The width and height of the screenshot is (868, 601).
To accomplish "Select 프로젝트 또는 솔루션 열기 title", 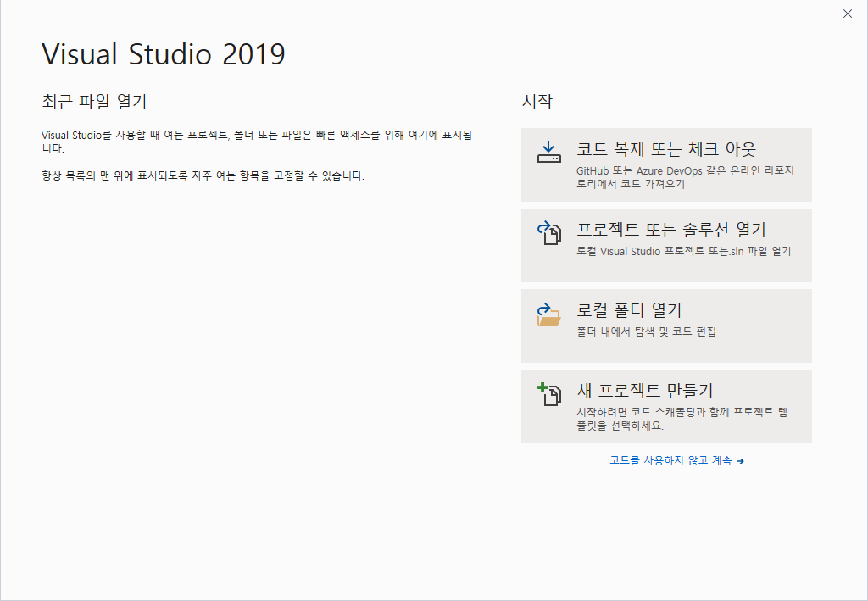I will pos(671,230).
